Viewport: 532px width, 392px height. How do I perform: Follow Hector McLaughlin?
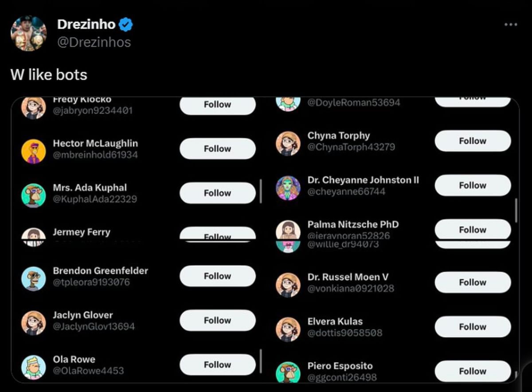tap(217, 149)
